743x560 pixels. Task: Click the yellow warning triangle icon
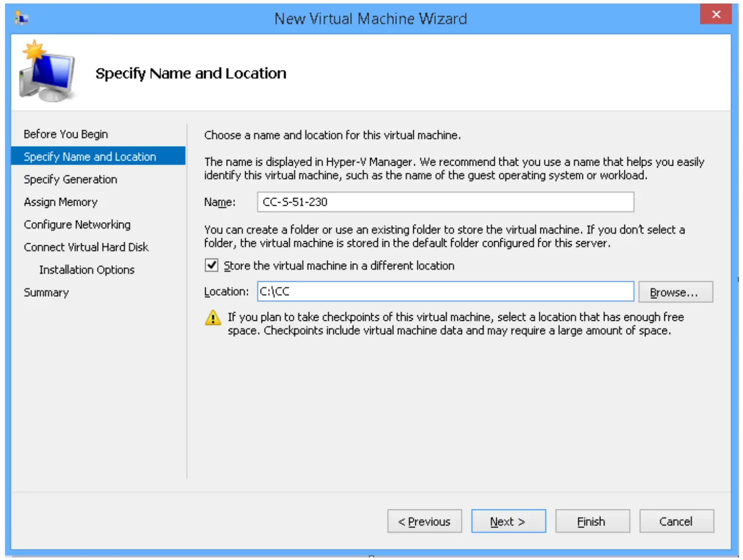click(x=213, y=317)
